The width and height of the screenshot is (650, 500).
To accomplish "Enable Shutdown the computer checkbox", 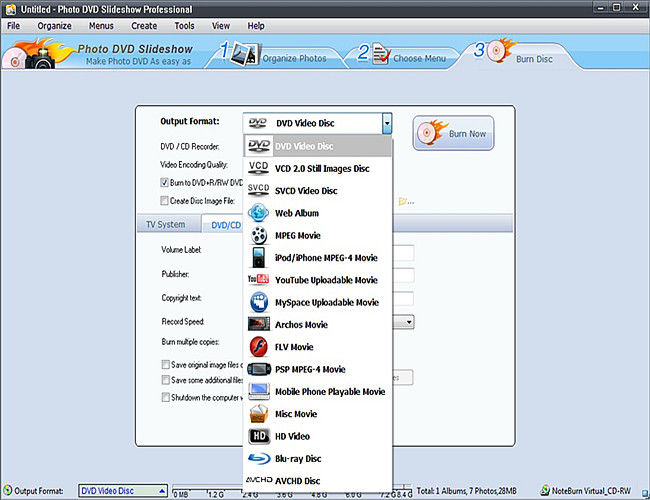I will (165, 397).
